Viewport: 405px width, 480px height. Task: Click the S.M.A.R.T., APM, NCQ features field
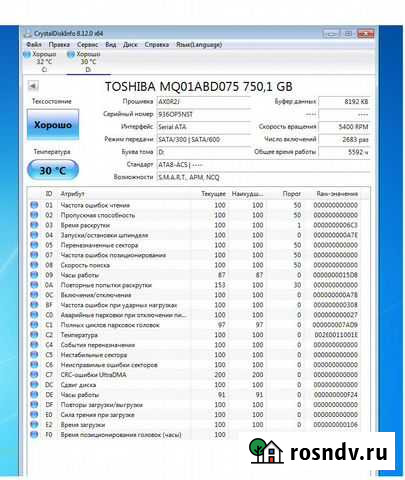(263, 177)
